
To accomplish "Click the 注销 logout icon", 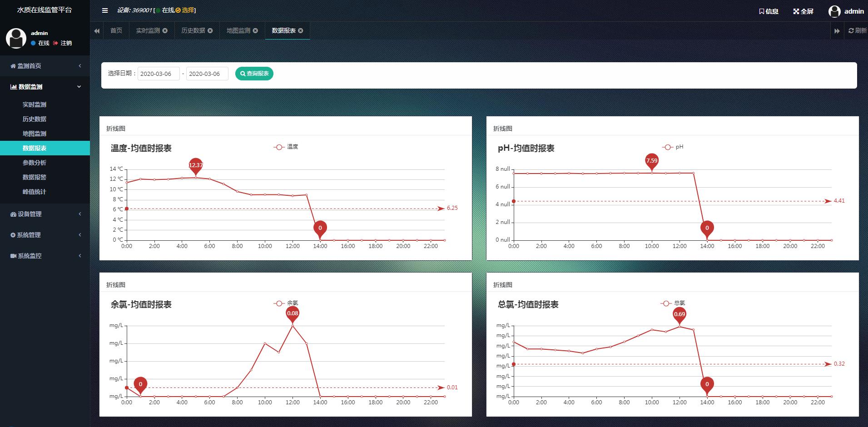I will [55, 43].
